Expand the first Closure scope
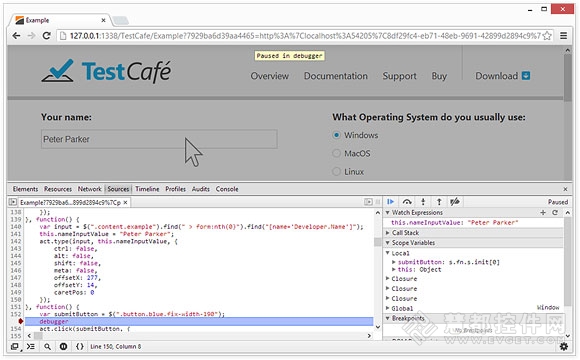This screenshot has height=360, width=580. [x=388, y=278]
